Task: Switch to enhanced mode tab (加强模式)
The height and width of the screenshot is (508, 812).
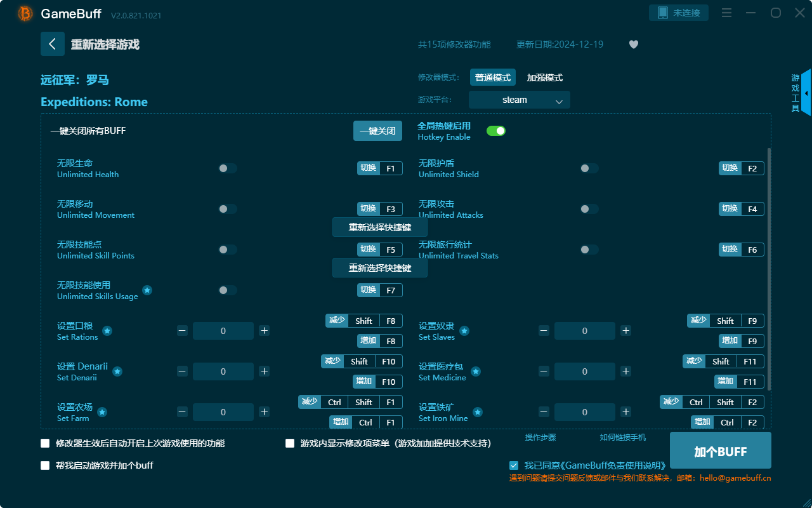Action: click(544, 77)
